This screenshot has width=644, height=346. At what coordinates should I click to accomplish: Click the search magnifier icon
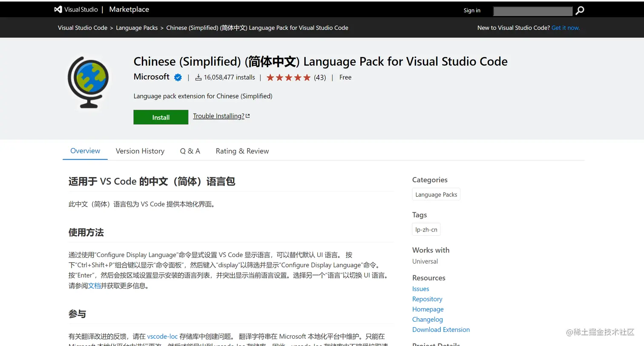(x=580, y=10)
